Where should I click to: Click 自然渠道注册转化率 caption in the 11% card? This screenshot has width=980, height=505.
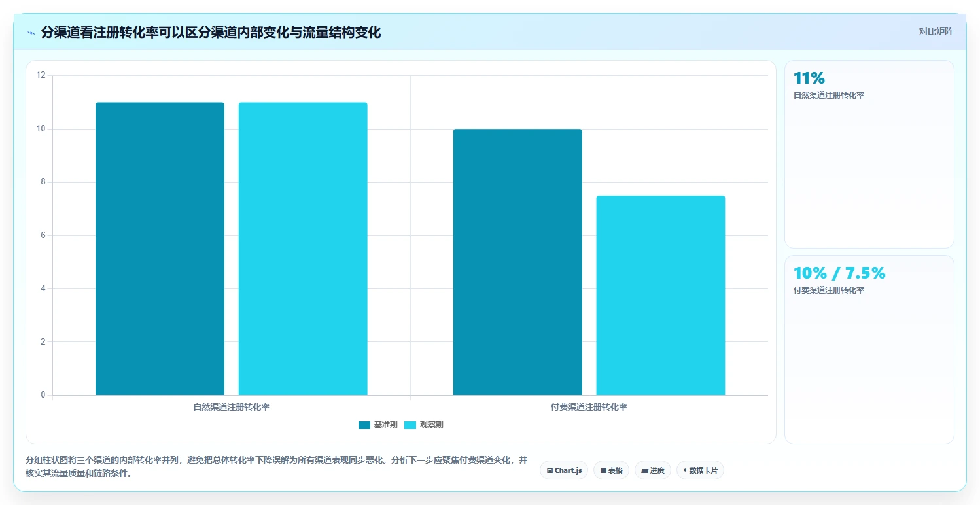click(829, 96)
